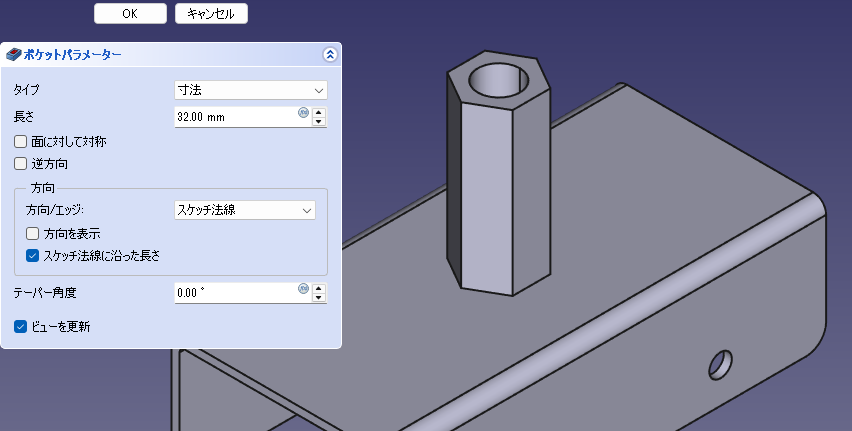Collapse the ポケットパラメーター panel
852x431 pixels.
pyautogui.click(x=329, y=55)
